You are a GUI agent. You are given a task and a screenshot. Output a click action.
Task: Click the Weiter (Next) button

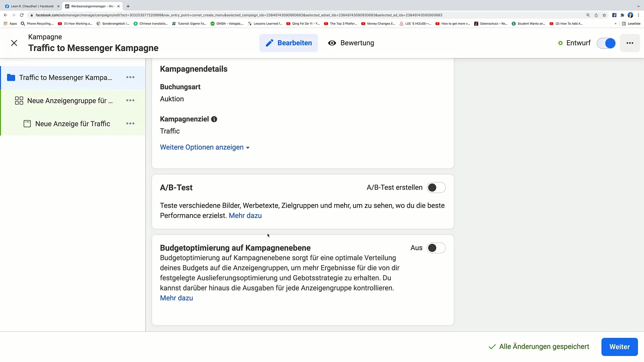click(x=620, y=347)
